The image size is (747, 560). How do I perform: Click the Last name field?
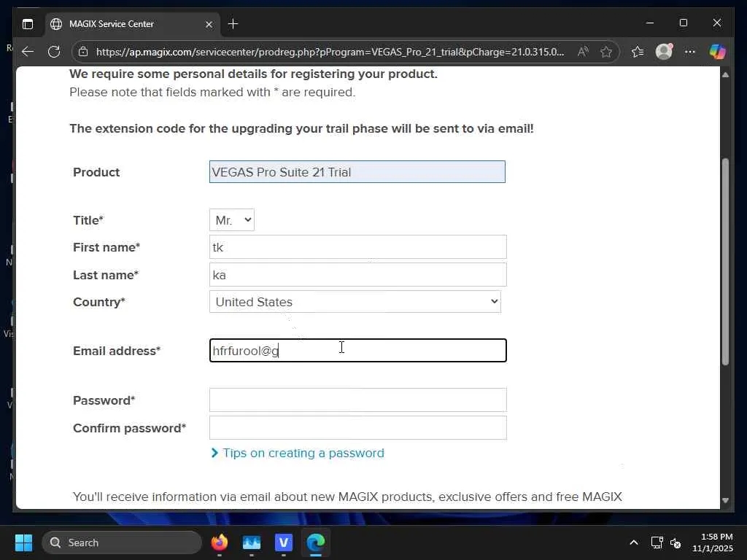point(357,275)
